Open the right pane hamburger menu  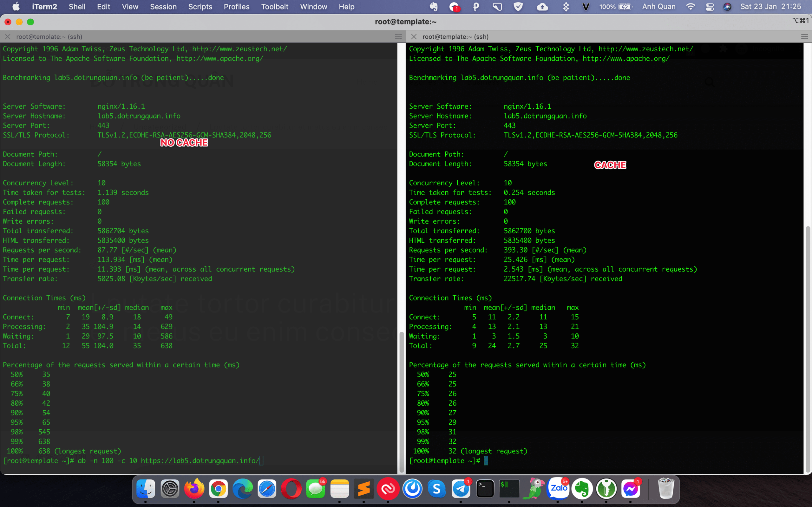click(x=804, y=36)
